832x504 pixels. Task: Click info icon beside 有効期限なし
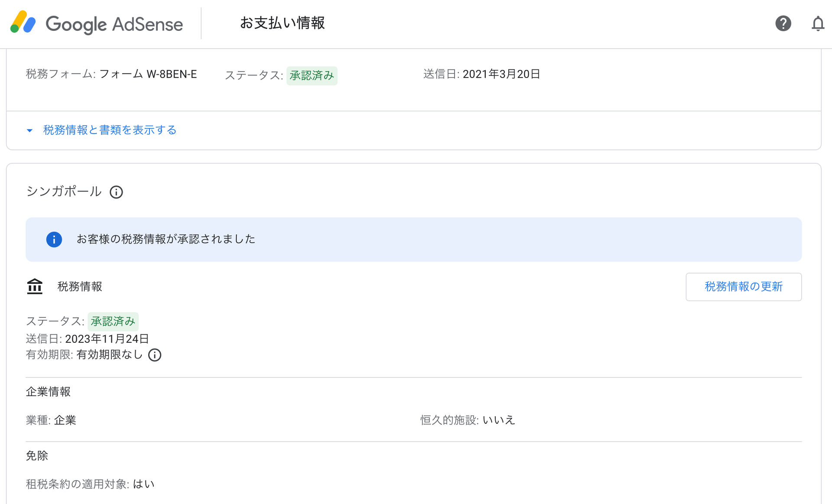pyautogui.click(x=155, y=355)
